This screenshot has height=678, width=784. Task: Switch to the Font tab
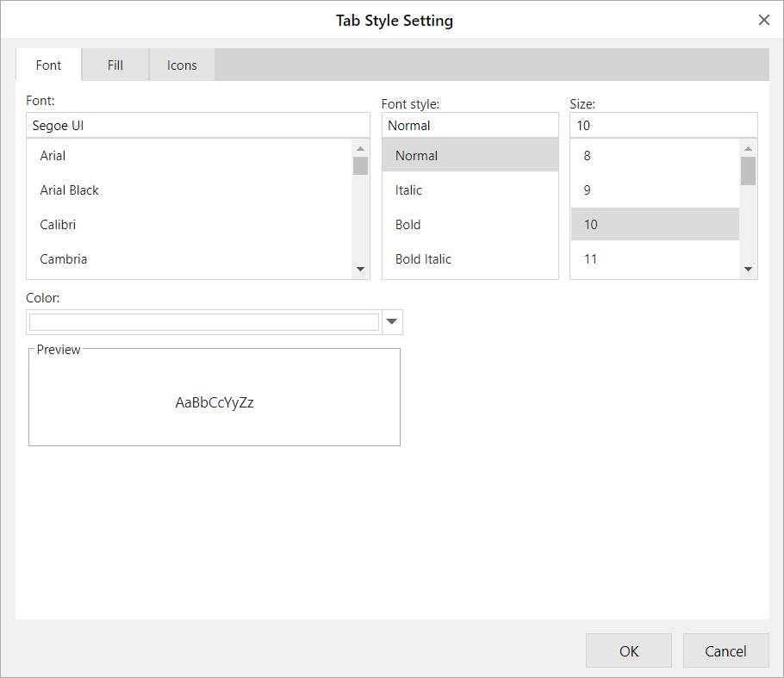(48, 65)
